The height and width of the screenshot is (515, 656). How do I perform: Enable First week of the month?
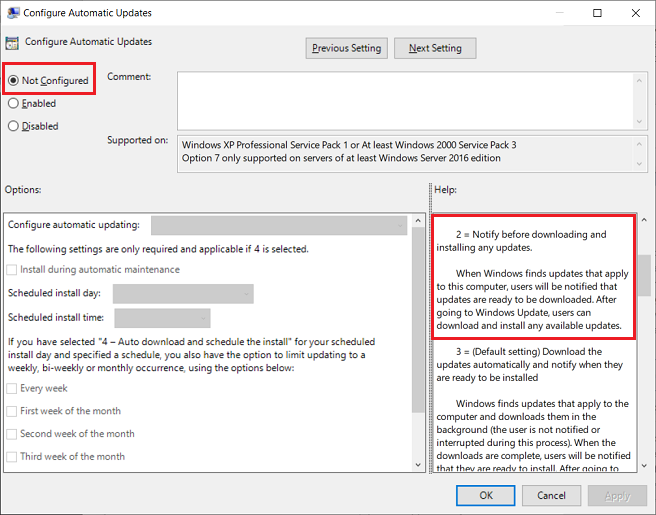coord(13,411)
